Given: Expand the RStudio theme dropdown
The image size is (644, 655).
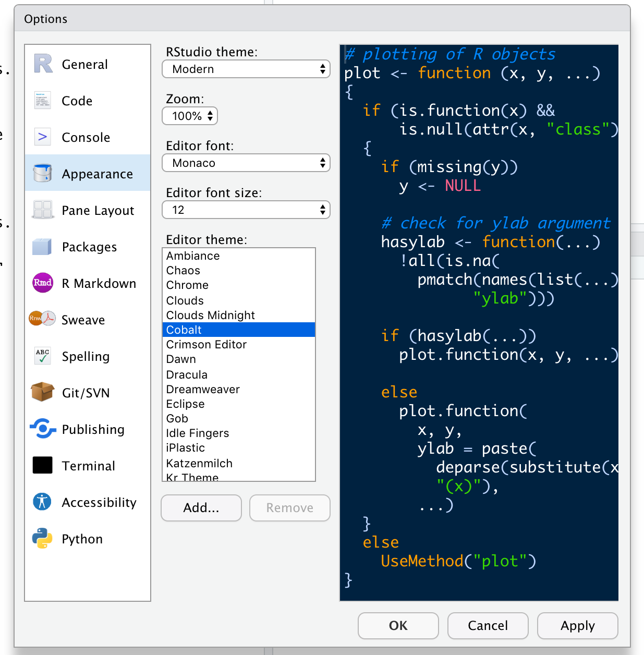Looking at the screenshot, I should [246, 69].
